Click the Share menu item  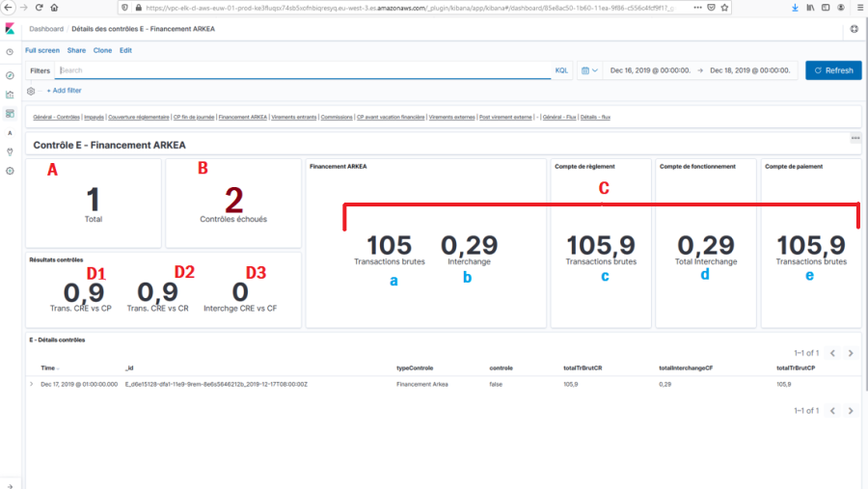[76, 50]
